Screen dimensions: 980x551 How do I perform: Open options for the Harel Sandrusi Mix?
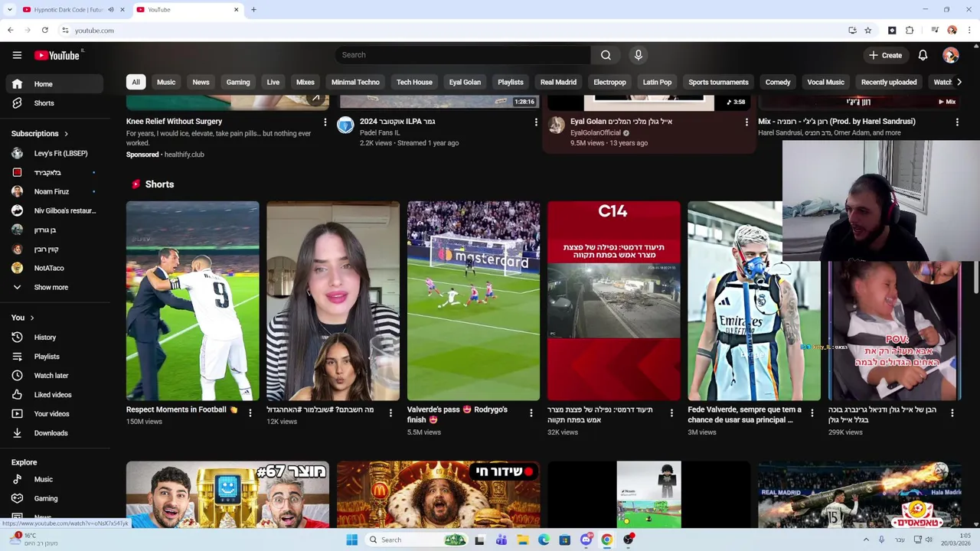click(x=957, y=122)
